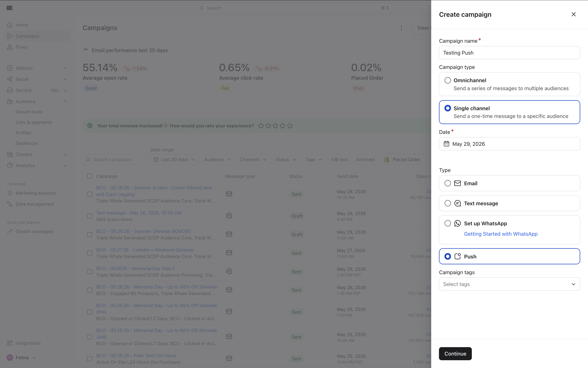Select the Omnichannel campaign type

pos(510,84)
